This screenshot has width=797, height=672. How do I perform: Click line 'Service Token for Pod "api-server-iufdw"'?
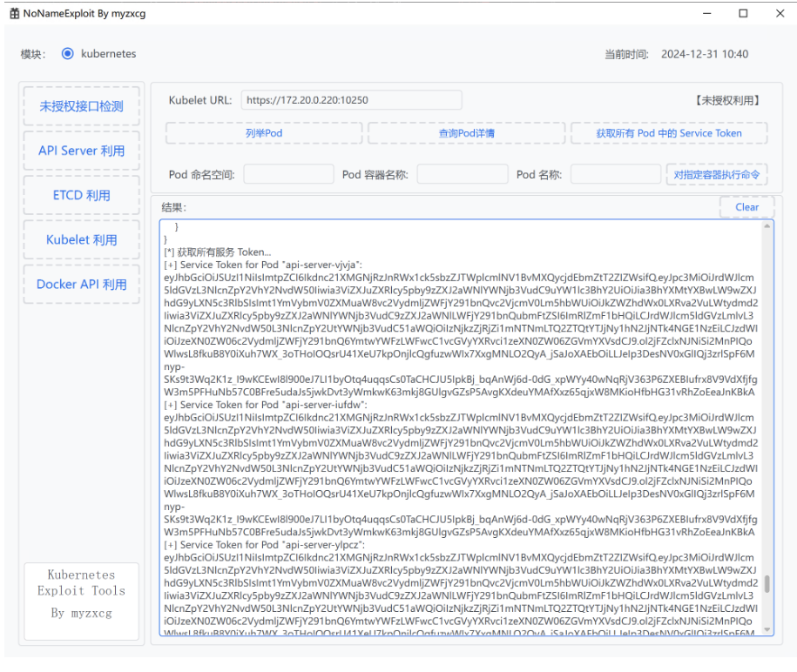266,405
